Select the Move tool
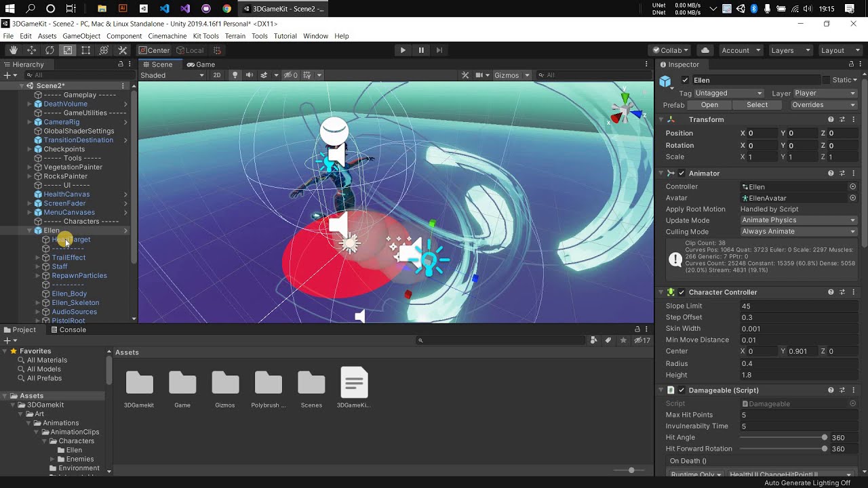This screenshot has height=488, width=868. click(31, 50)
